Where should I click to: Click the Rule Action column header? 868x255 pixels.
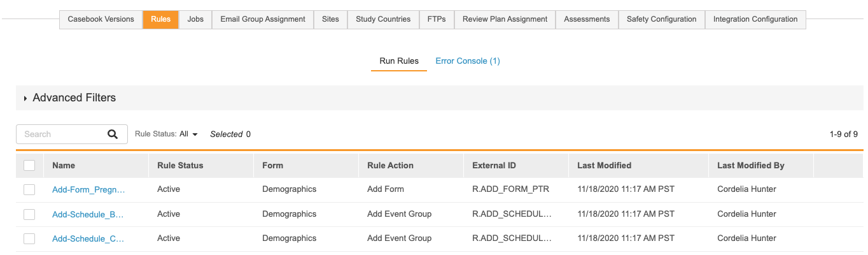390,165
